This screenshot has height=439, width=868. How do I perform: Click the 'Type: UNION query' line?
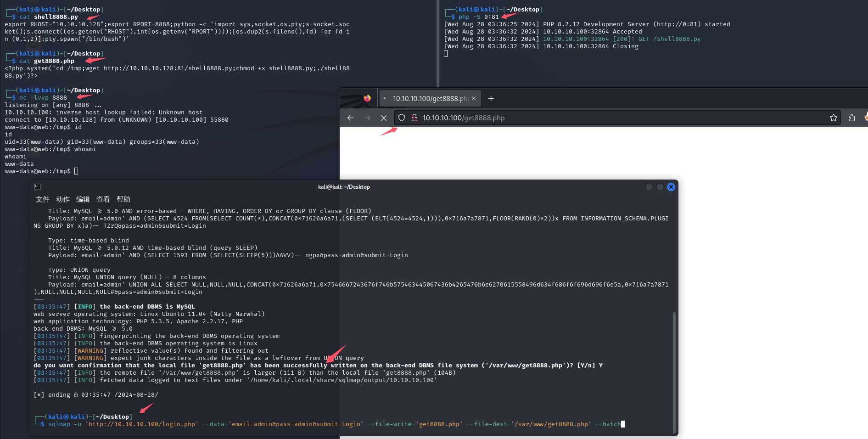pos(79,270)
